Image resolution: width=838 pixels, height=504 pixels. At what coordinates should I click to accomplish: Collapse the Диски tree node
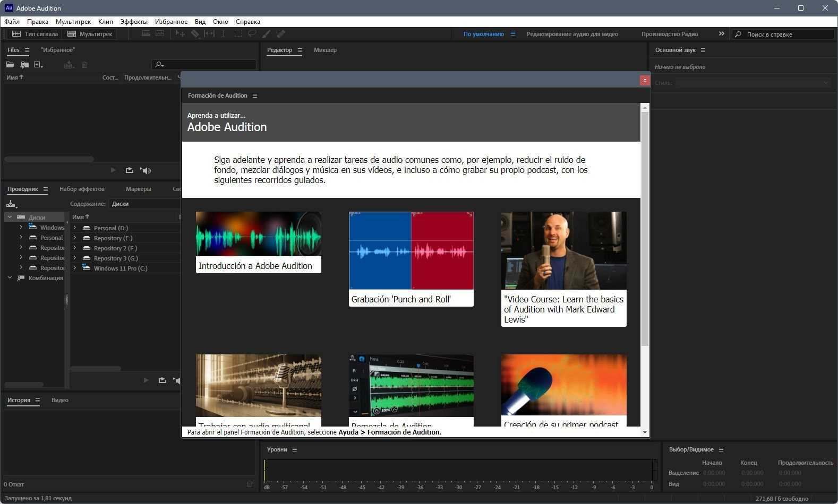tap(10, 217)
